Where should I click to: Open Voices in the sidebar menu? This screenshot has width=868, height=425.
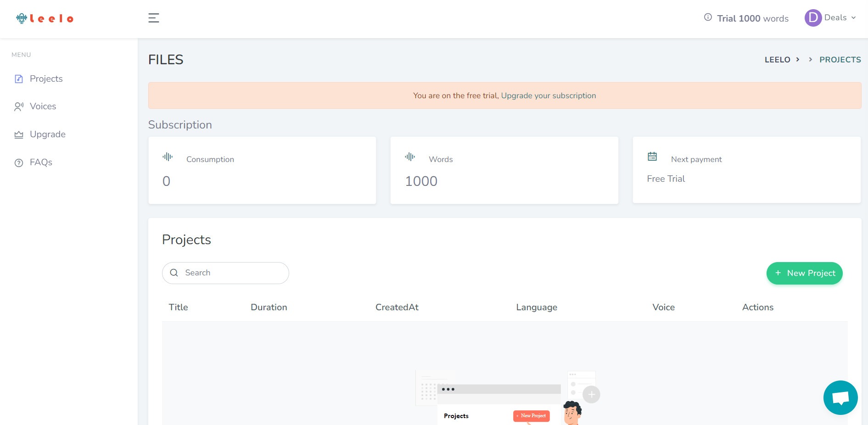[x=43, y=106]
